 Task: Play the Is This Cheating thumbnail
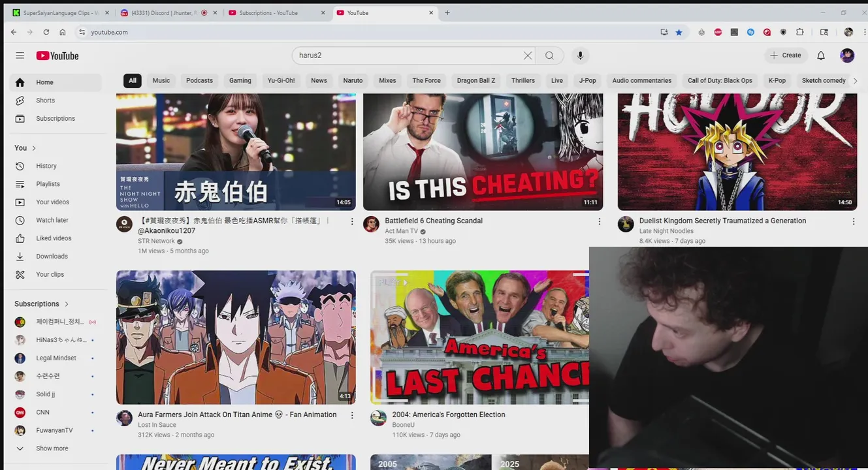(x=483, y=151)
